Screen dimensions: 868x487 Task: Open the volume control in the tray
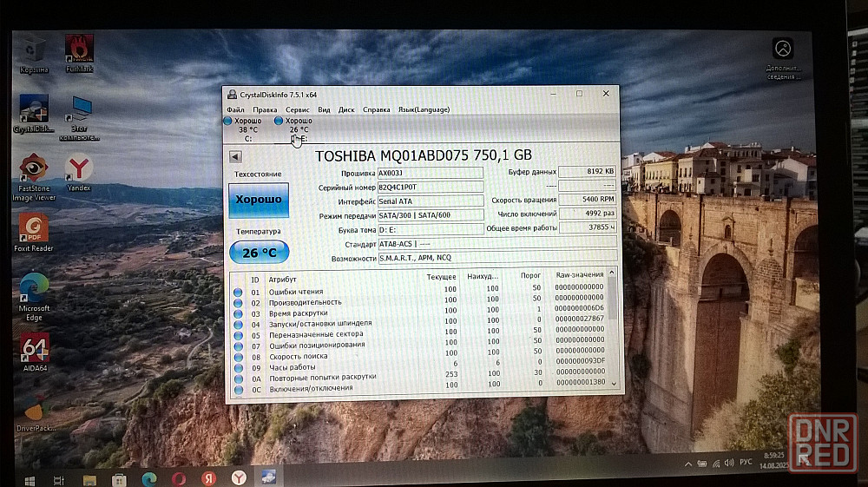click(x=730, y=463)
